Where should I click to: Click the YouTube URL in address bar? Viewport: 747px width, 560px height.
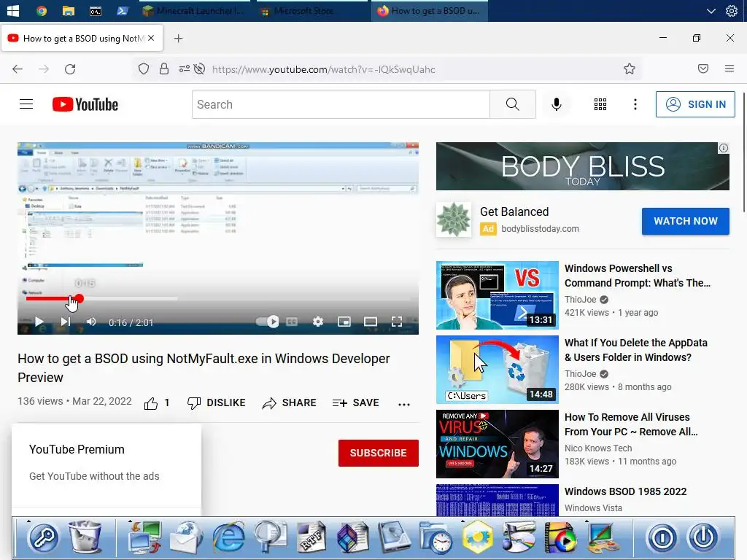(x=323, y=69)
